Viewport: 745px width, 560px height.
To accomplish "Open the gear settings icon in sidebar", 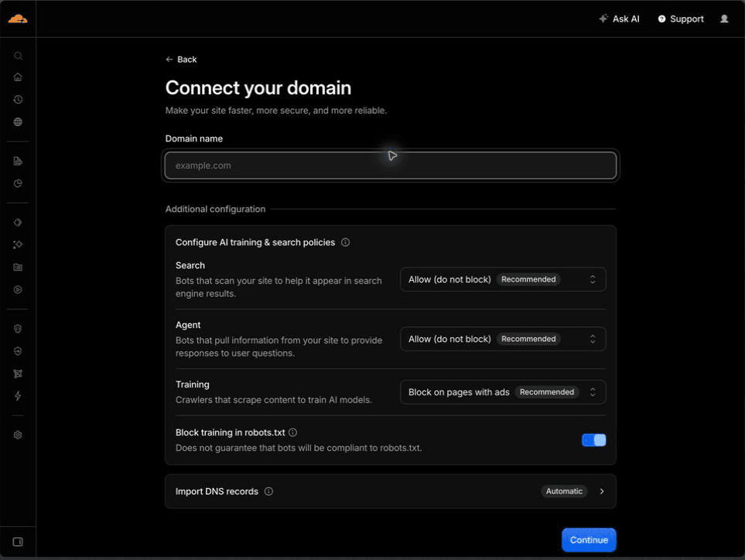I will click(x=18, y=435).
